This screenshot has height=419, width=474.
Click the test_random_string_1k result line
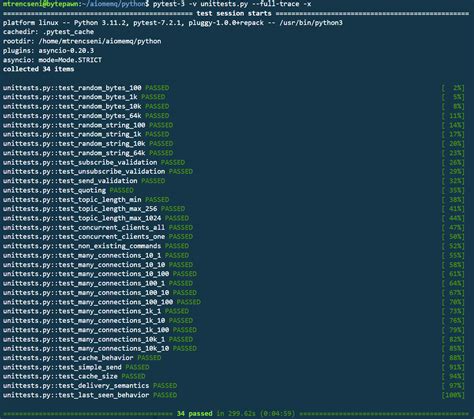(x=86, y=134)
